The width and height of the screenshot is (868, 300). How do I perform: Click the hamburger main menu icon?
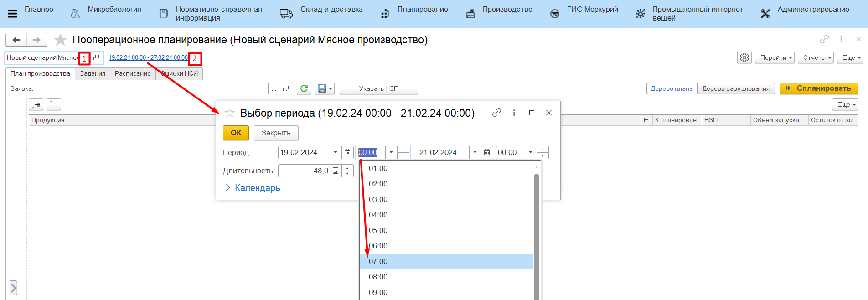pos(12,14)
